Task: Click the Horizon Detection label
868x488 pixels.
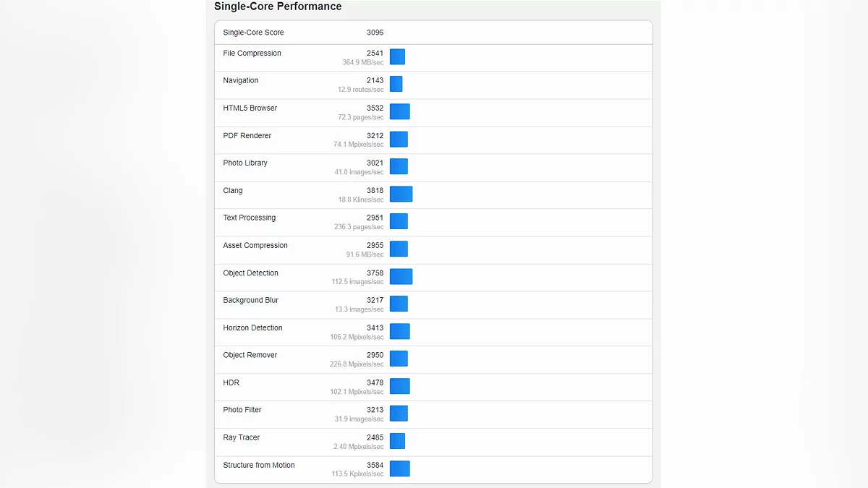Action: click(252, 328)
